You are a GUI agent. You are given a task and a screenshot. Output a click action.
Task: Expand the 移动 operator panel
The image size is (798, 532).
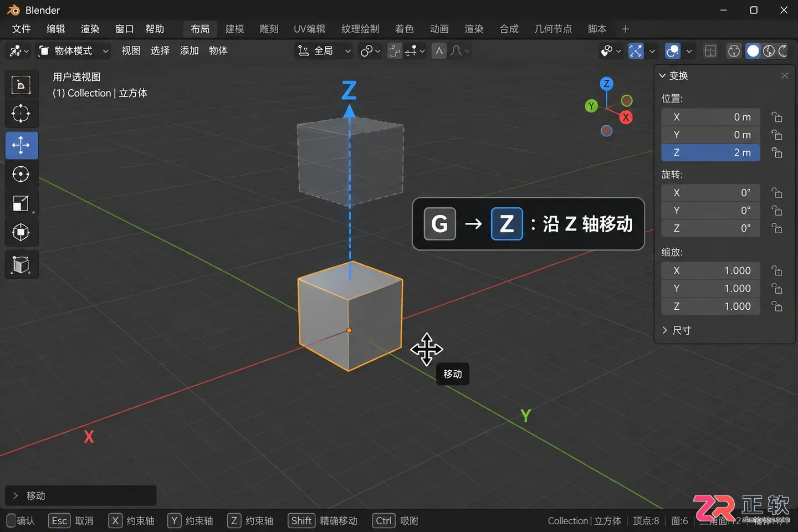(x=81, y=495)
